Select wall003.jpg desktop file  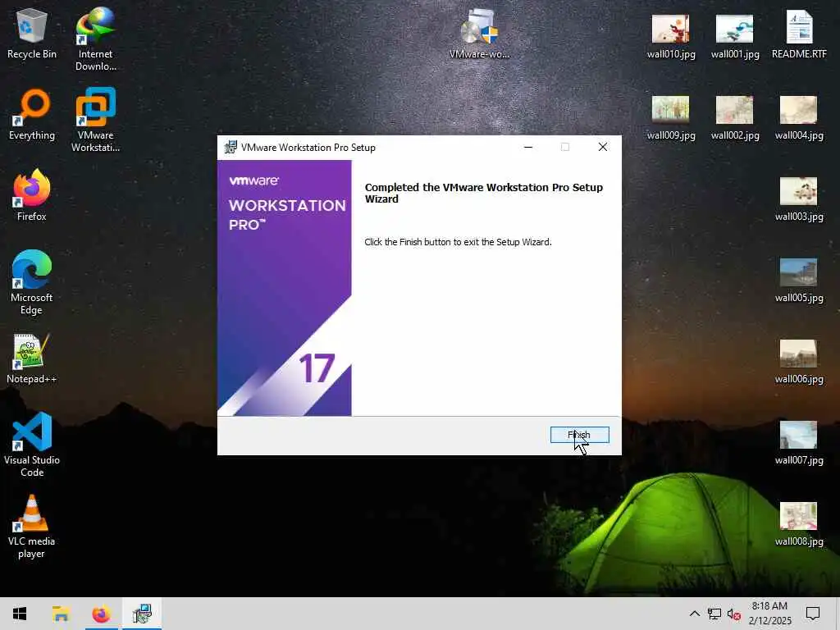(799, 199)
